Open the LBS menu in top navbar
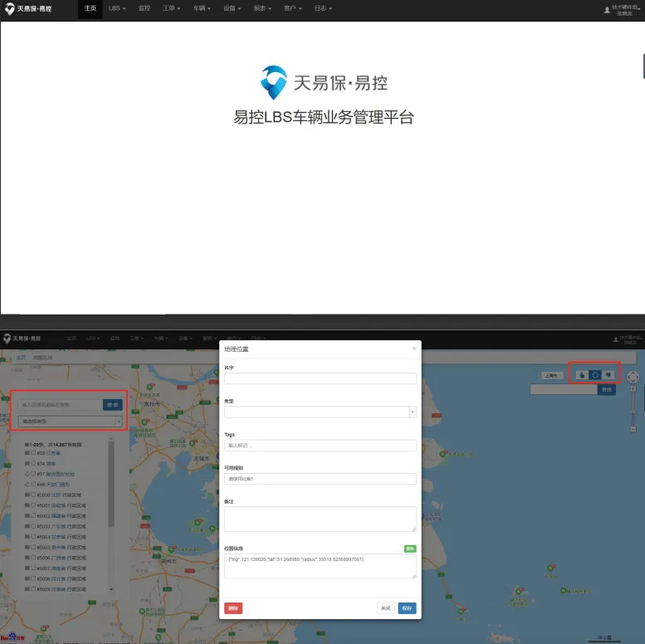The height and width of the screenshot is (644, 645). (x=116, y=8)
